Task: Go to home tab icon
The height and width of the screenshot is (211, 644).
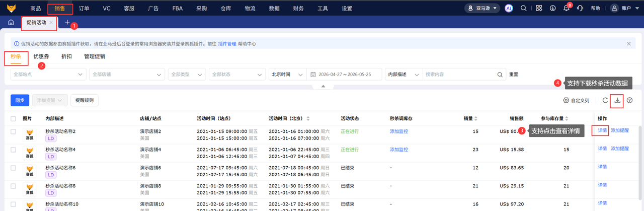Action: pos(11,23)
